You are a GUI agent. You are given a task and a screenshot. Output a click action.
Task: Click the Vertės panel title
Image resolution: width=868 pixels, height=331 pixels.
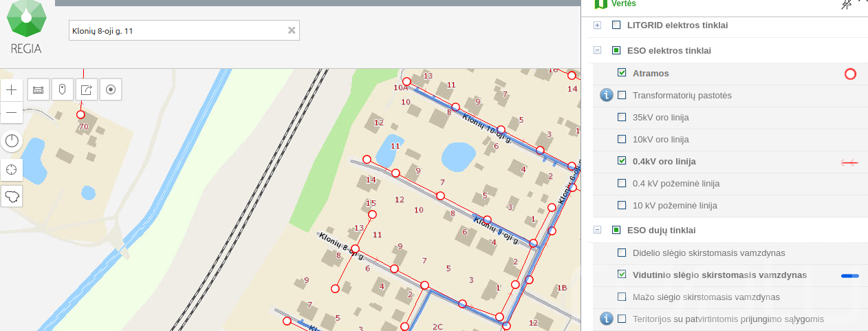(x=625, y=3)
